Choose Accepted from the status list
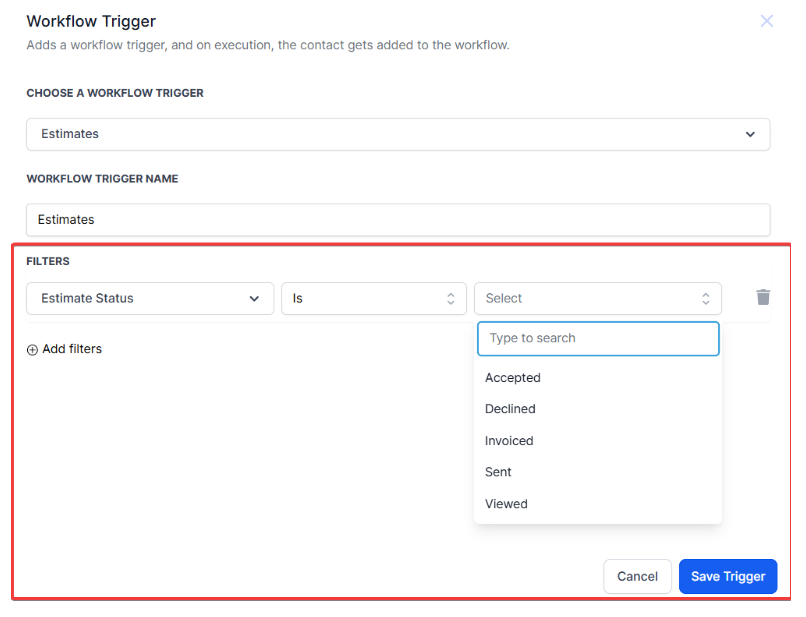 coord(513,378)
